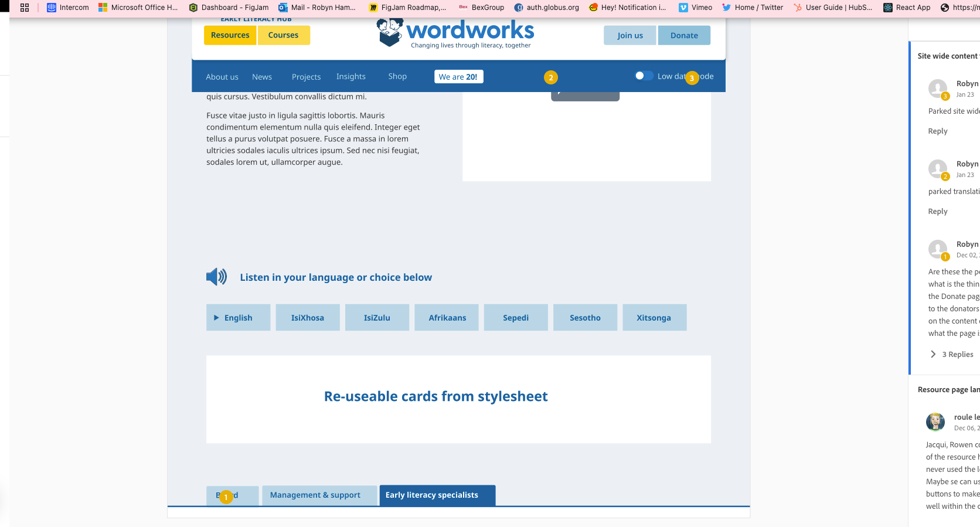Select the IsiZulu language button

coord(377,318)
